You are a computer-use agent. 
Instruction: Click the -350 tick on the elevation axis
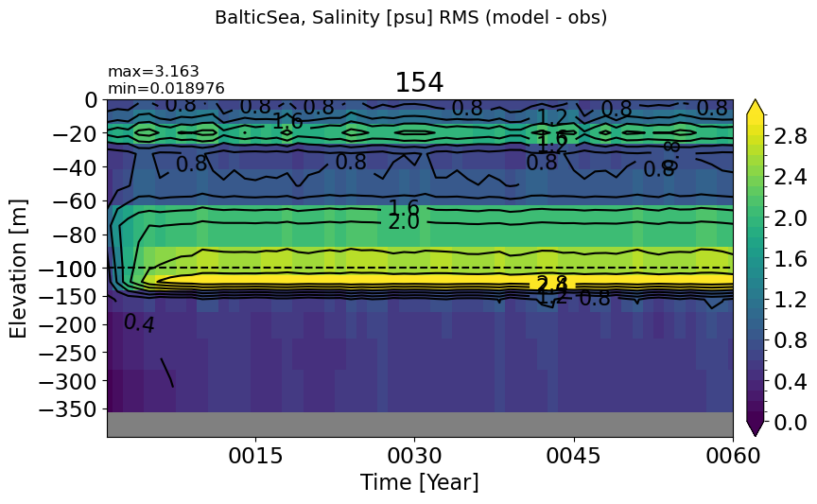coord(65,409)
